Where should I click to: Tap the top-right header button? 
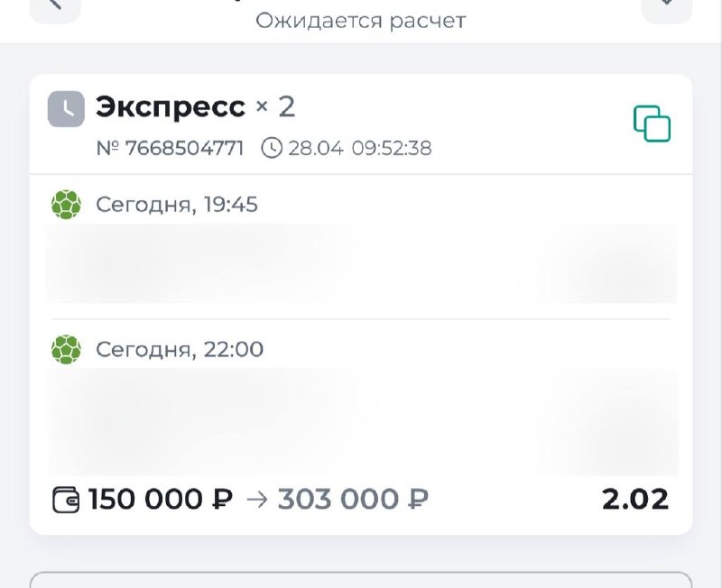tap(666, 7)
